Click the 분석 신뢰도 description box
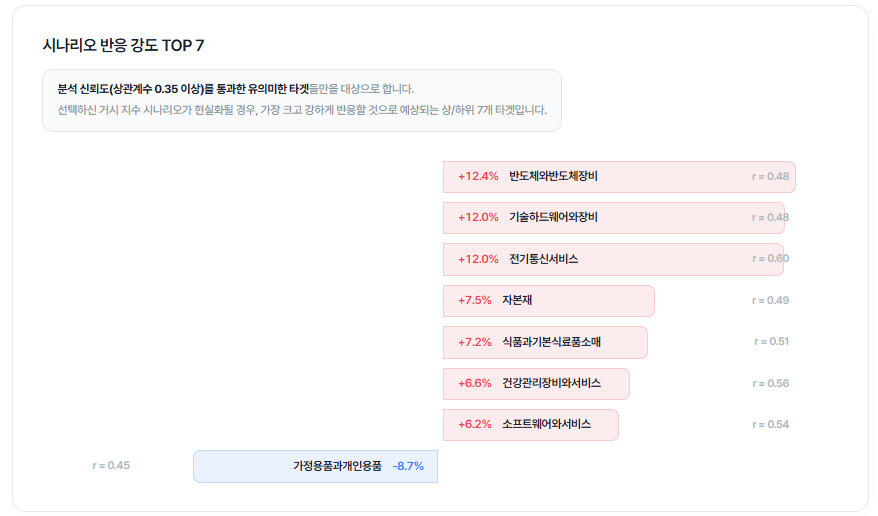The width and height of the screenshot is (878, 516). point(301,100)
